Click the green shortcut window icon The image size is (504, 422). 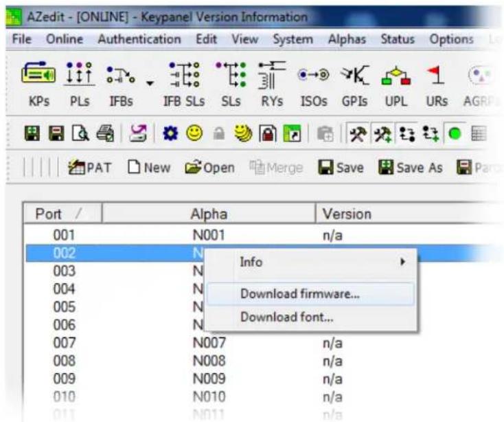click(292, 133)
